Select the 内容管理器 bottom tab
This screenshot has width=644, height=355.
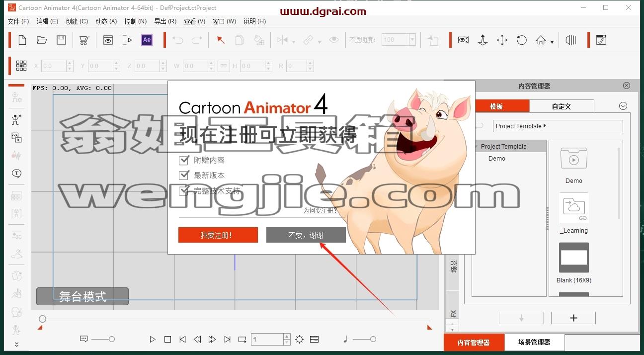[x=474, y=342]
